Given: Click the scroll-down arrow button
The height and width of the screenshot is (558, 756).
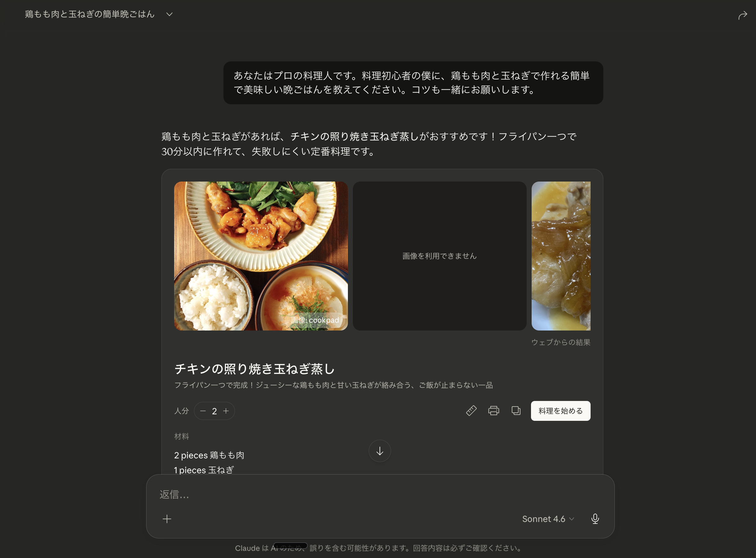Looking at the screenshot, I should click(379, 451).
